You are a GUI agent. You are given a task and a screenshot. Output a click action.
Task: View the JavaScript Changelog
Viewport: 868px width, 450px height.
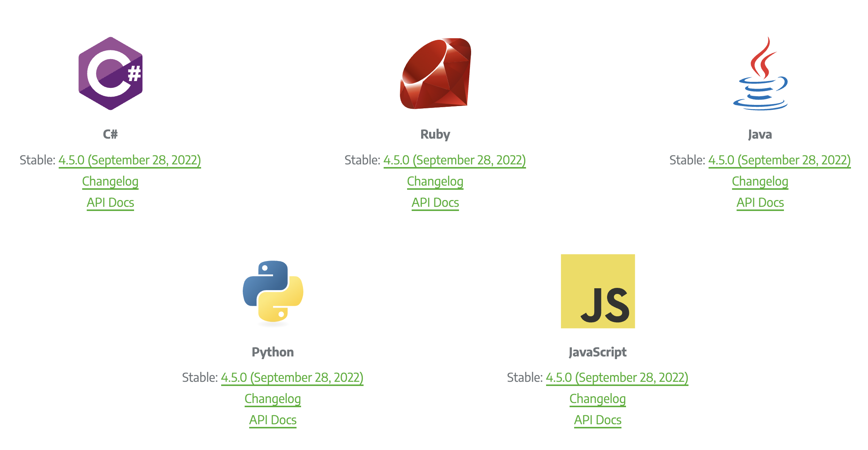coord(598,399)
